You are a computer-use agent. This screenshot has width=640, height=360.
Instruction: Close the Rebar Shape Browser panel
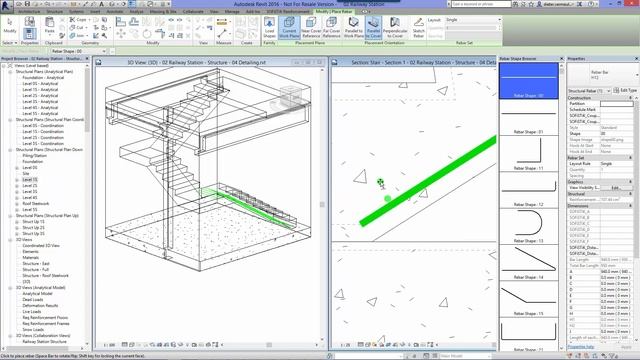pos(562,59)
